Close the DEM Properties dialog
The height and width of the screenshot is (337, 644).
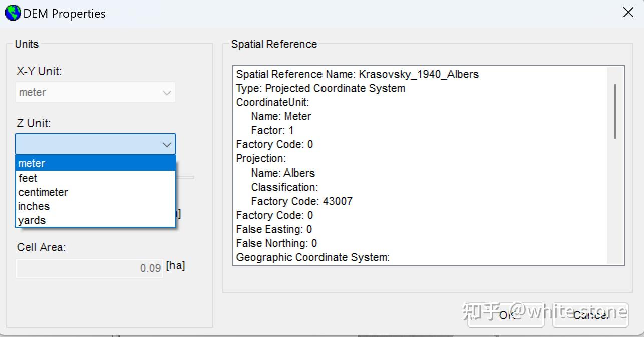[x=628, y=13]
